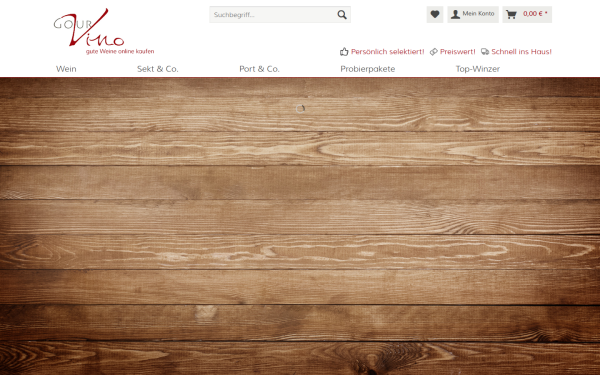Click Persönlich selektiert! text
This screenshot has height=375, width=600.
coord(388,52)
